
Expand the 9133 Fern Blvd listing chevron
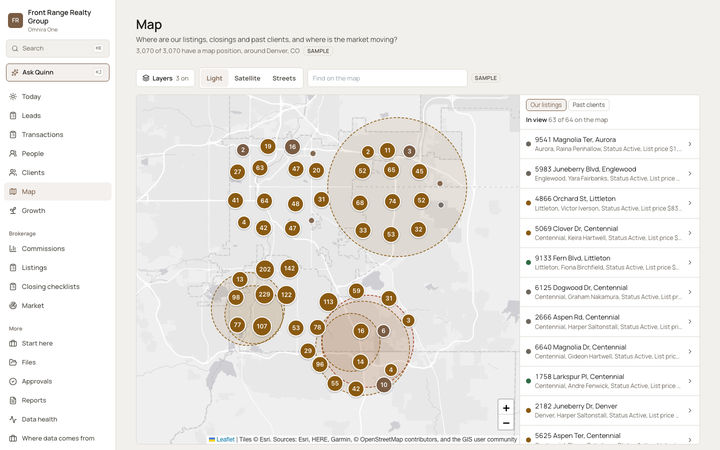(x=690, y=262)
